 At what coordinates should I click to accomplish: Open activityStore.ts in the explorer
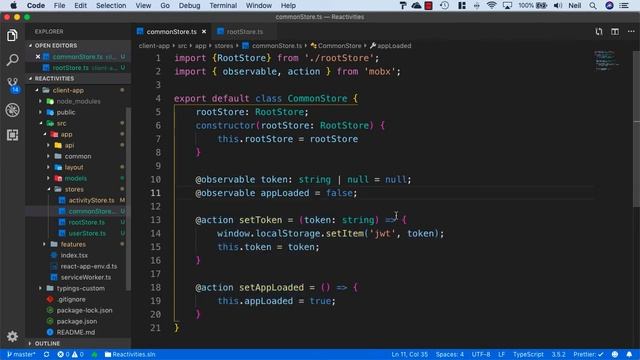click(91, 200)
